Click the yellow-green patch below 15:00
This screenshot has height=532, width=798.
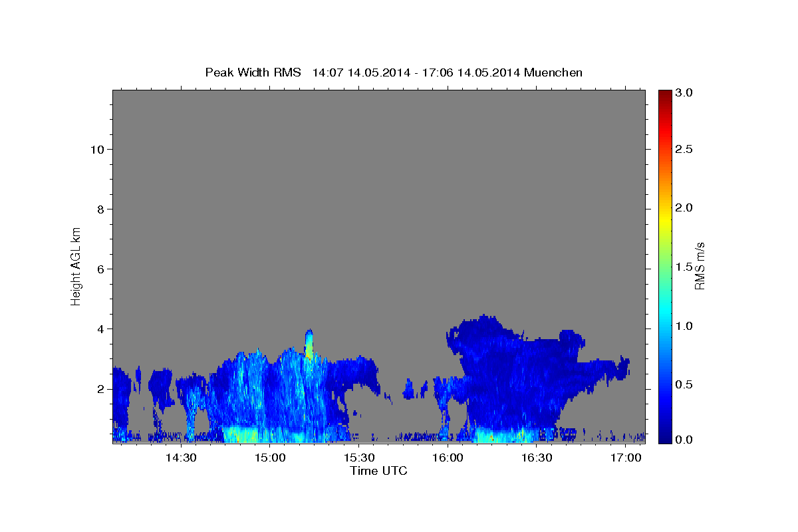click(241, 435)
